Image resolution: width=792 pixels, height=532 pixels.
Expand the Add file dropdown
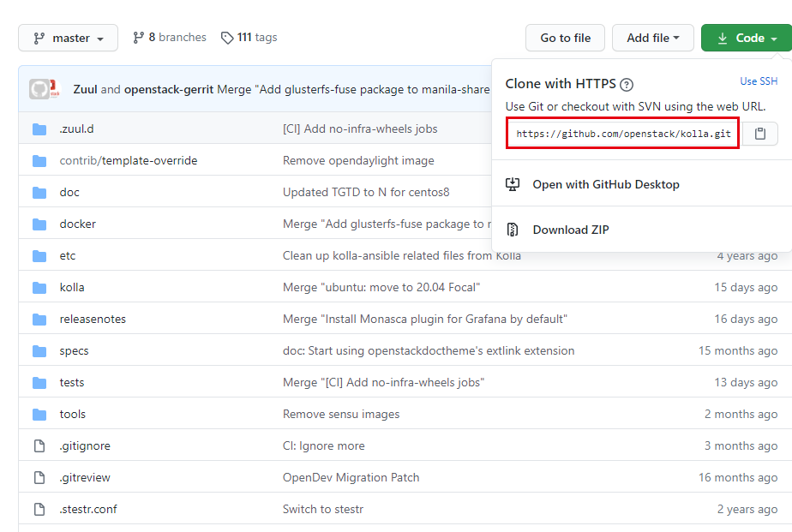pyautogui.click(x=653, y=38)
